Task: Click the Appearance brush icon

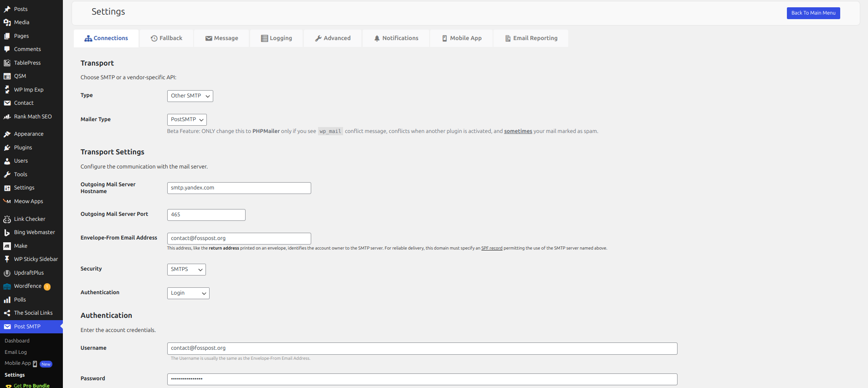Action: (7, 134)
